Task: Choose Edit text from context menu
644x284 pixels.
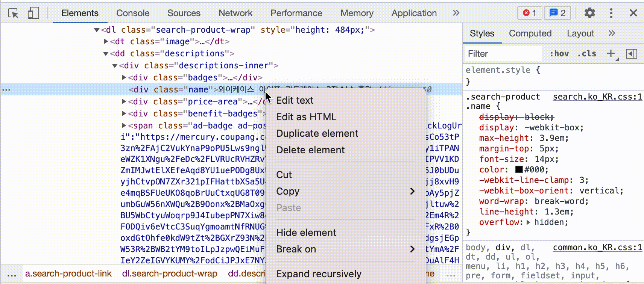Action: [x=345, y=100]
